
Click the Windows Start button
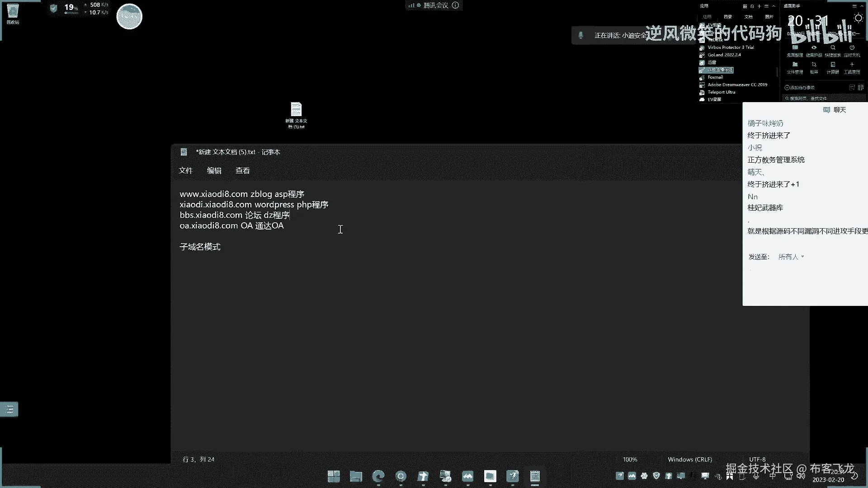pos(334,476)
